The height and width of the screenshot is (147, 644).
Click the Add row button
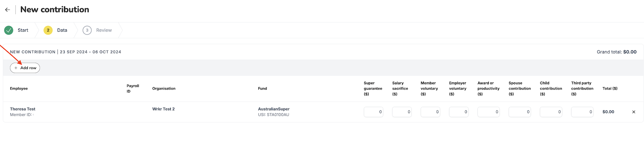click(25, 68)
